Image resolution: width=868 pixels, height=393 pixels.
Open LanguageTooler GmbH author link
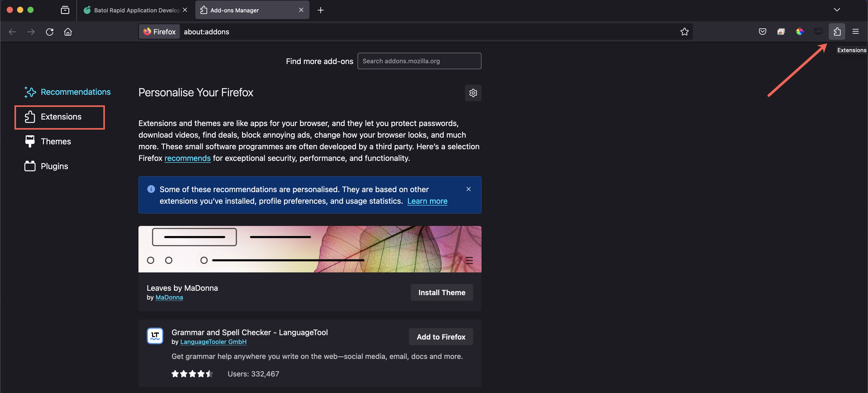[x=213, y=342]
